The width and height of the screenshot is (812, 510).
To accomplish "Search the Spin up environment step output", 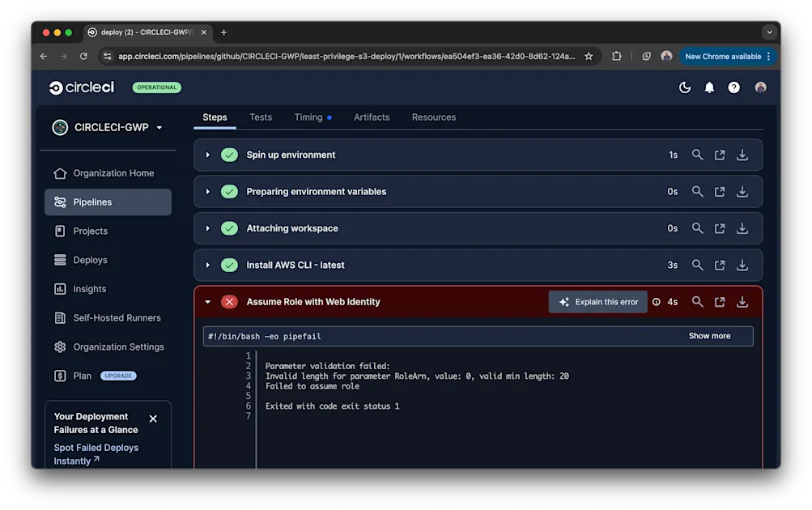I will 697,155.
